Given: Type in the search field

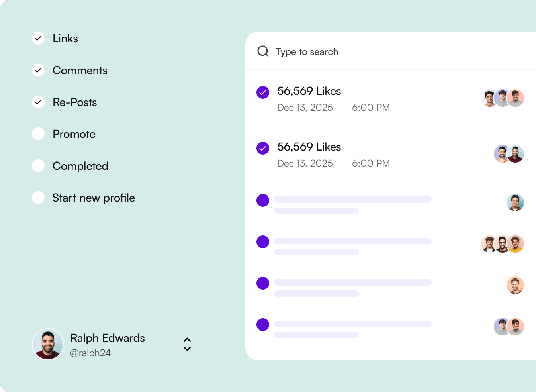Looking at the screenshot, I should click(x=358, y=52).
